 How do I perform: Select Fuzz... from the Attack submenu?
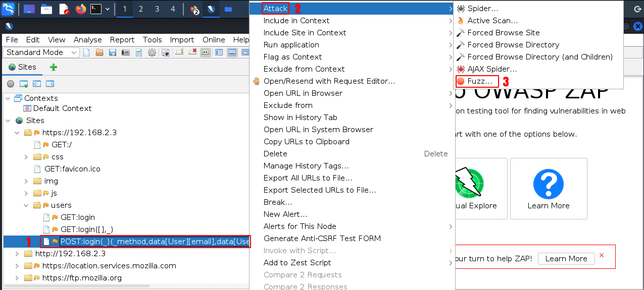point(479,81)
